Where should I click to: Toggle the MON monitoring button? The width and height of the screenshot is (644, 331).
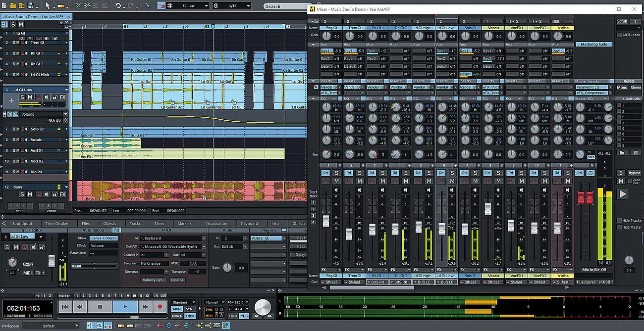(x=177, y=309)
